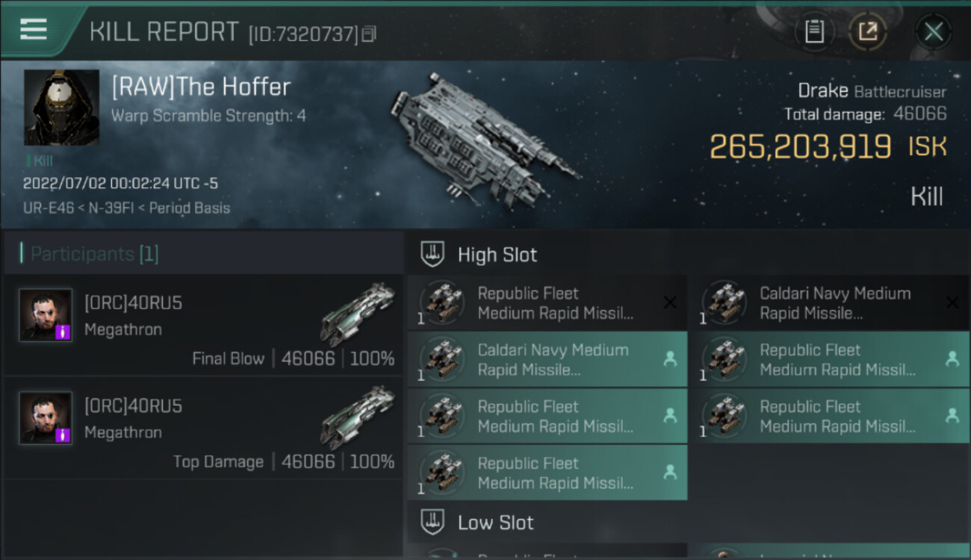Copy the kill report ID
This screenshot has height=560, width=971.
369,34
